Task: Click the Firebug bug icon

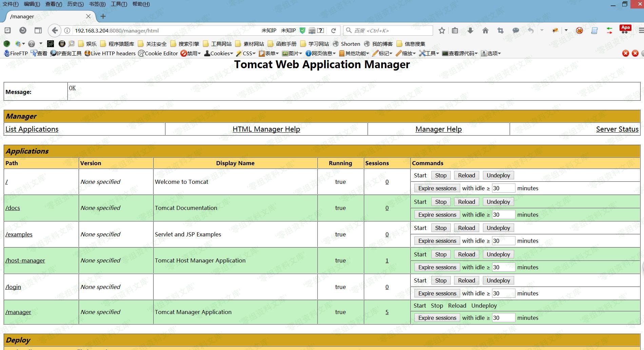Action: tap(555, 31)
